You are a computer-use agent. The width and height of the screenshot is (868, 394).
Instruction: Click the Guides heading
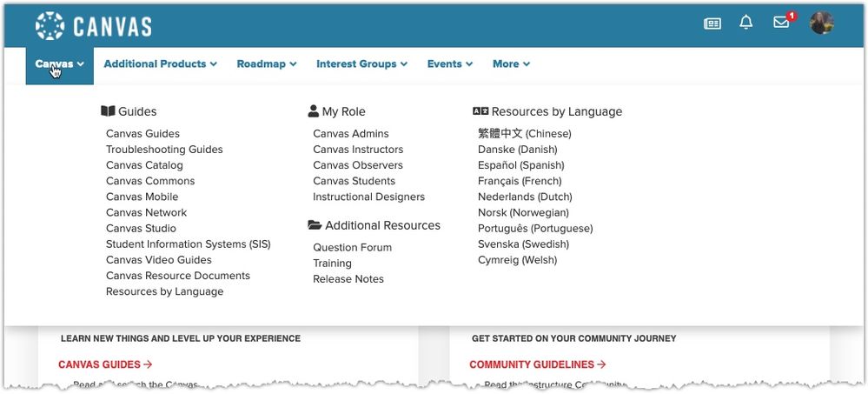129,111
